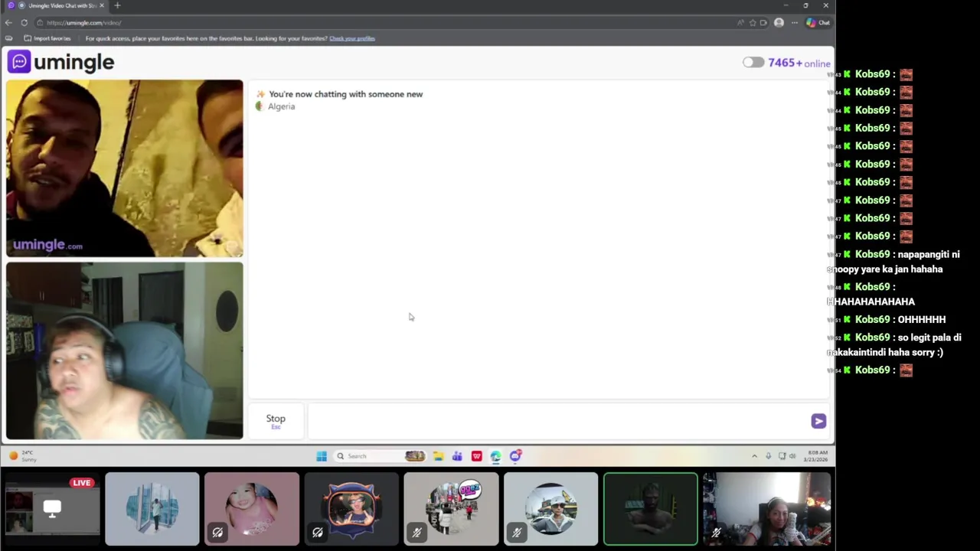Select the Umingle: Video Chat tab
Screen dimensions: 980x551
pos(56,5)
